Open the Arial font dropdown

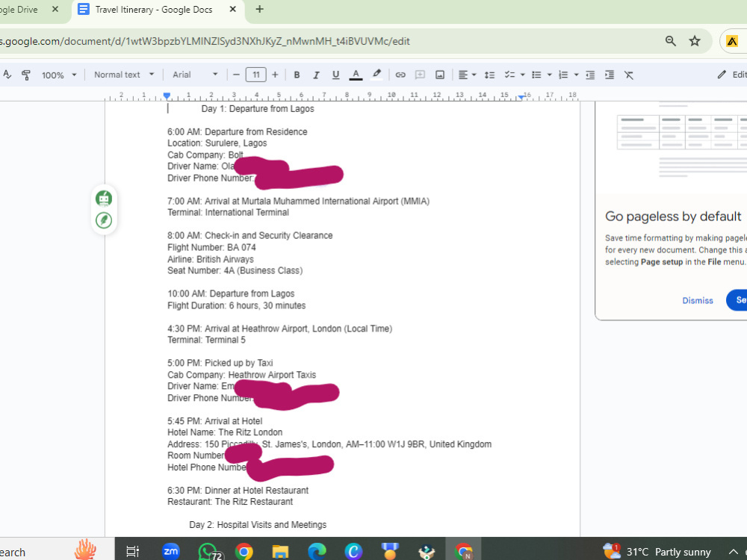point(195,75)
